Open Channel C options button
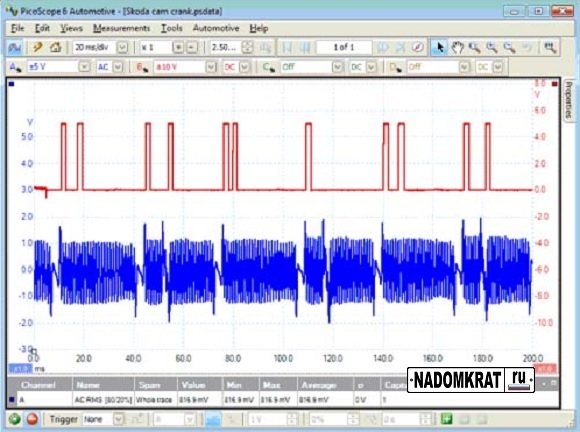 pos(269,67)
